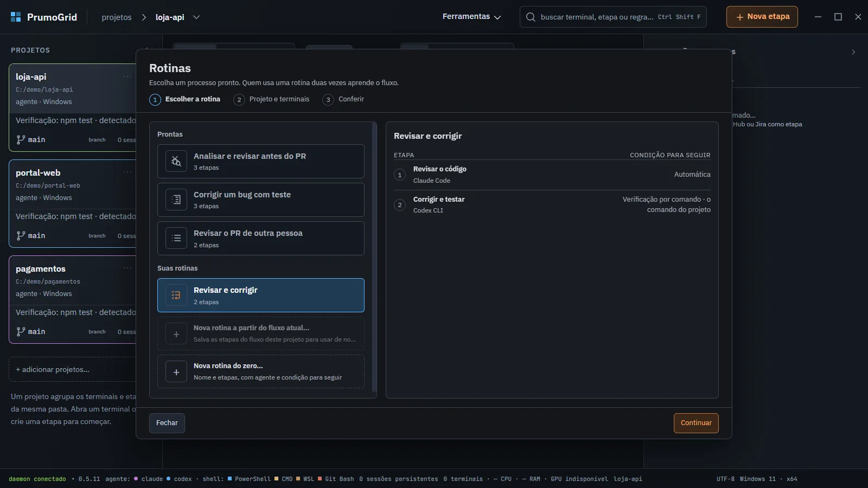Viewport: 868px width, 488px height.
Task: Expand the loja-api breadcrumb dropdown chevron
Action: point(196,17)
